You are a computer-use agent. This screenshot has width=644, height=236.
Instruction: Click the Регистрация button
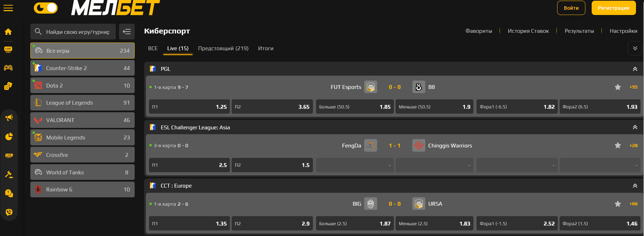pyautogui.click(x=613, y=8)
